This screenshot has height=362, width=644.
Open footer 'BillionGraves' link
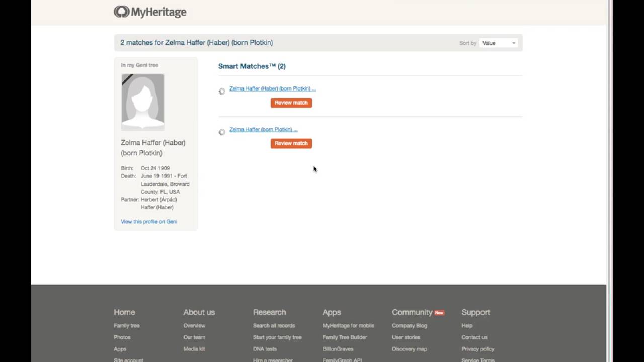[x=338, y=349]
